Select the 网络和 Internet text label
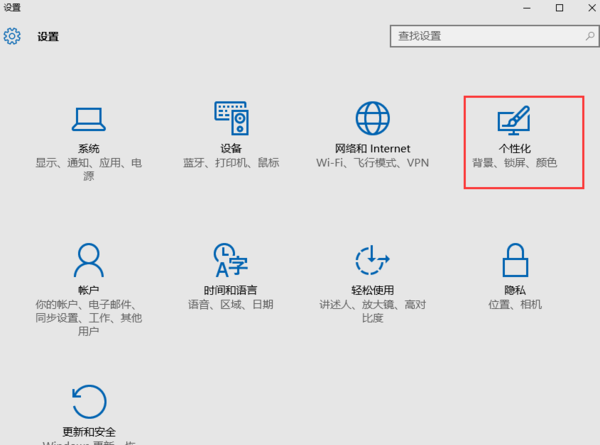The width and height of the screenshot is (600, 445). (372, 148)
